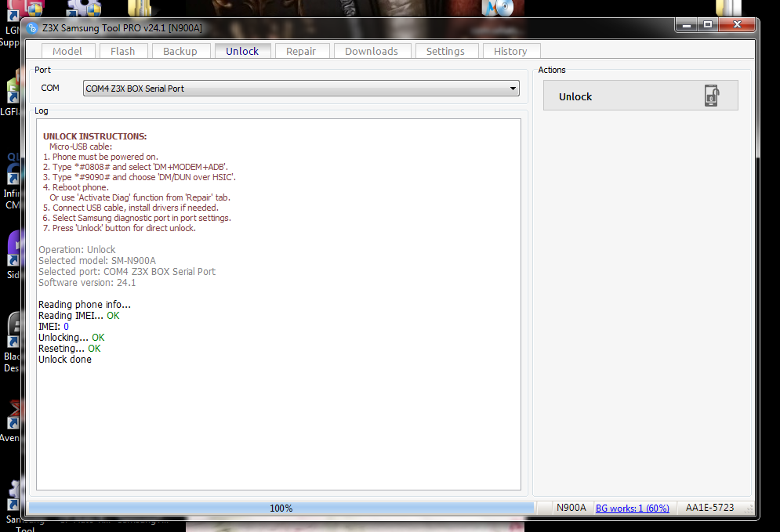The width and height of the screenshot is (780, 532).
Task: Click the Samsung Tool desktop shortcut icon
Action: 13,495
